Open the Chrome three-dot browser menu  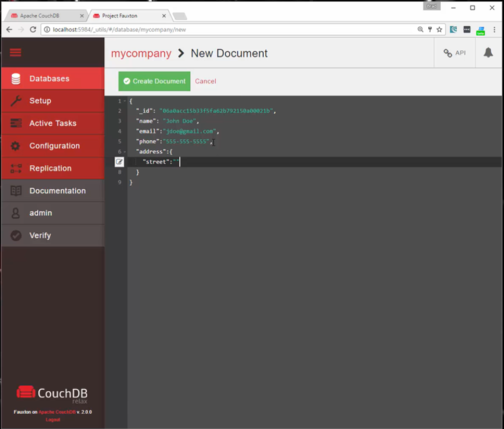(x=495, y=30)
